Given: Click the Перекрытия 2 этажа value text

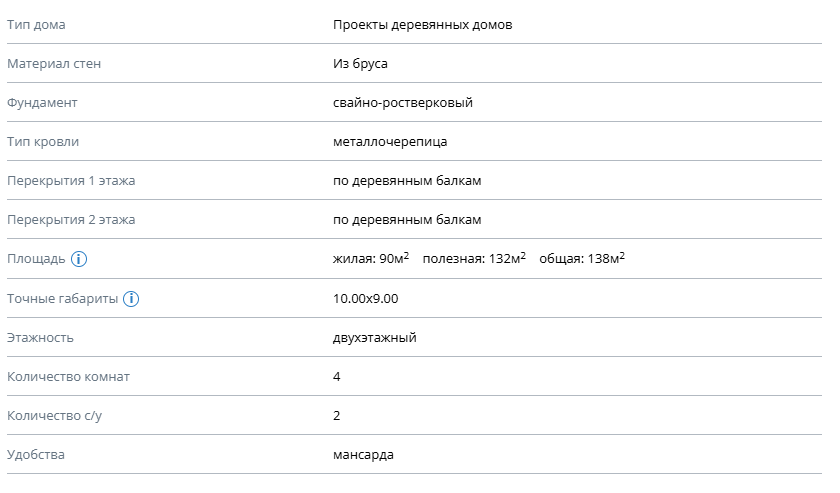Looking at the screenshot, I should pos(407,220).
